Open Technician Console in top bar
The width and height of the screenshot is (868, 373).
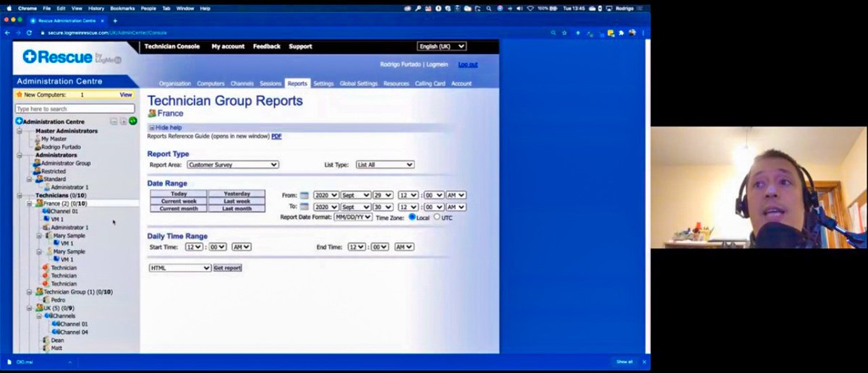[171, 46]
